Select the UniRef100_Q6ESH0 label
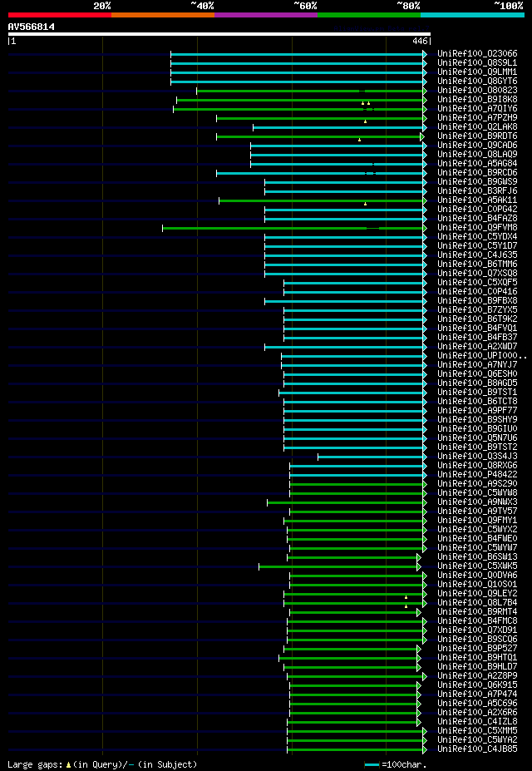This screenshot has width=532, height=771. (477, 373)
